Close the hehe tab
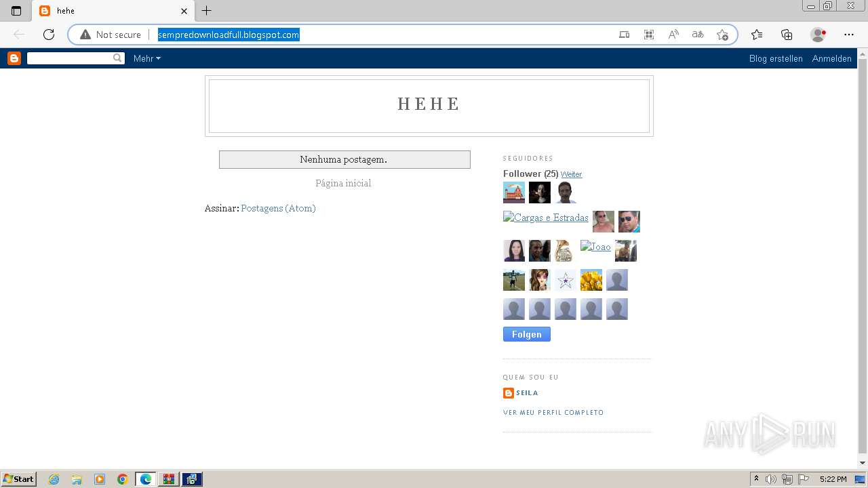 [184, 11]
